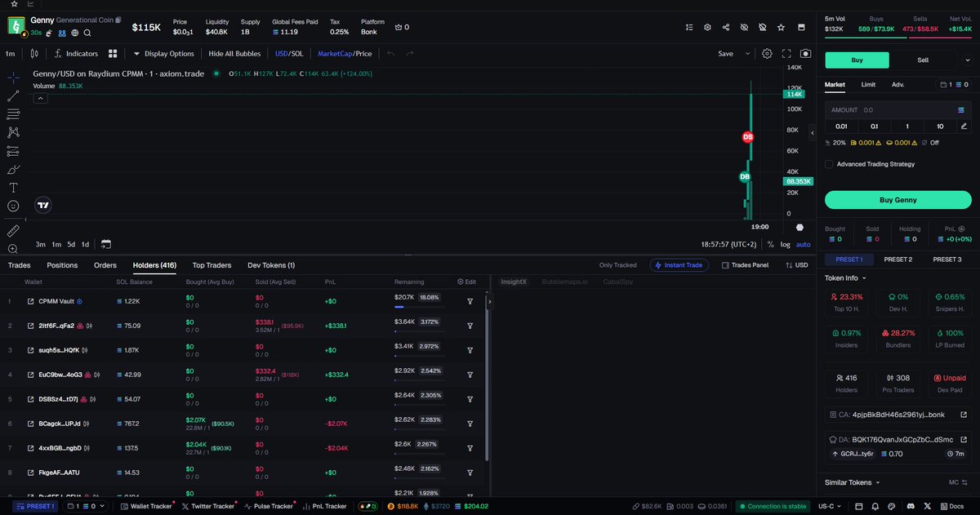Edit the quick buy amount presets
Viewport: 980px width, 515px height.
tap(964, 126)
